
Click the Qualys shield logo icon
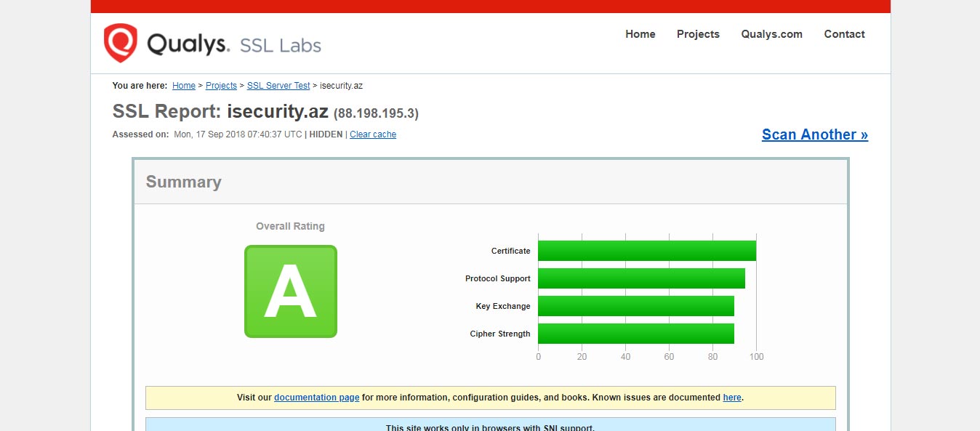click(120, 43)
